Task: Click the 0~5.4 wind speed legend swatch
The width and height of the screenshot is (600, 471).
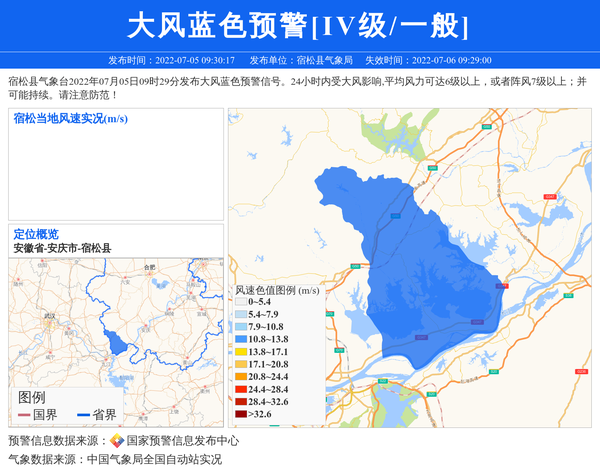Action: point(240,302)
